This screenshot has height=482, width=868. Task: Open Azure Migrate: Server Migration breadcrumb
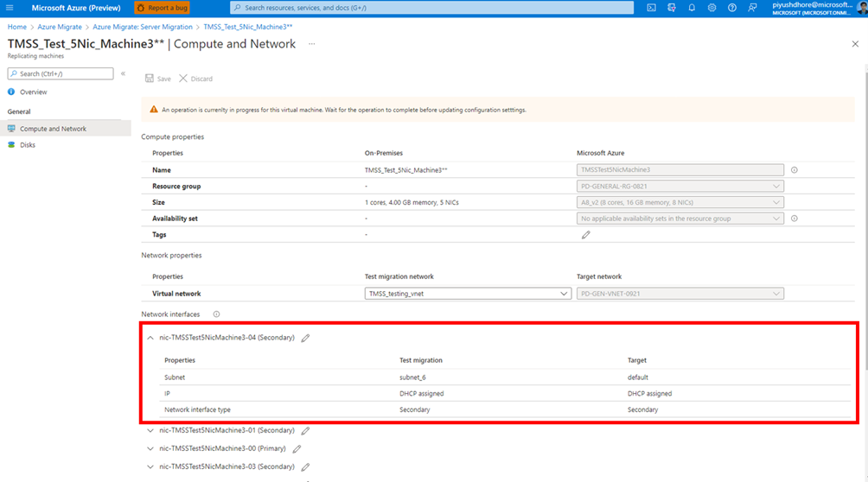pyautogui.click(x=143, y=27)
